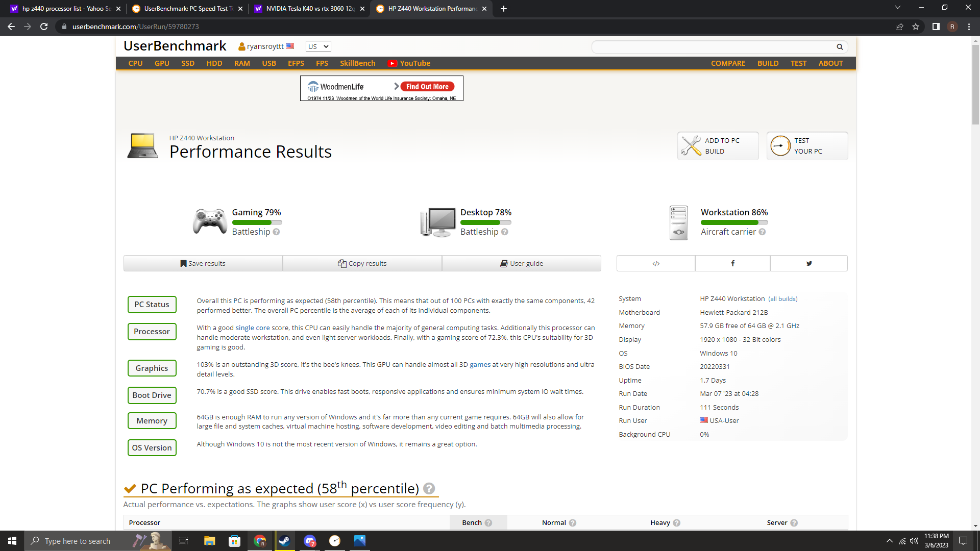
Task: Open Discord from the taskbar
Action: pyautogui.click(x=310, y=541)
